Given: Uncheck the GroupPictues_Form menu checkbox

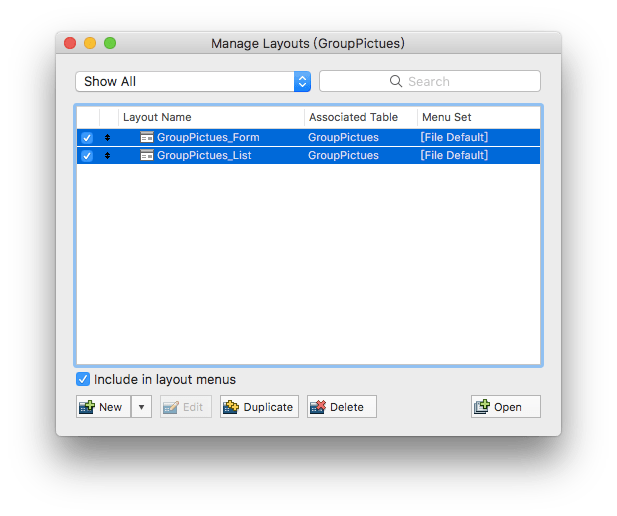Looking at the screenshot, I should click(x=87, y=137).
